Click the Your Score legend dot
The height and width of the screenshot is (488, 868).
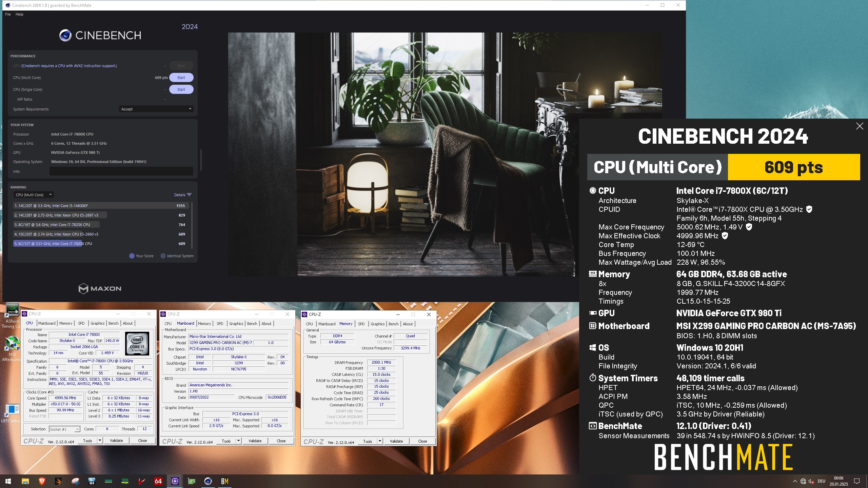132,256
